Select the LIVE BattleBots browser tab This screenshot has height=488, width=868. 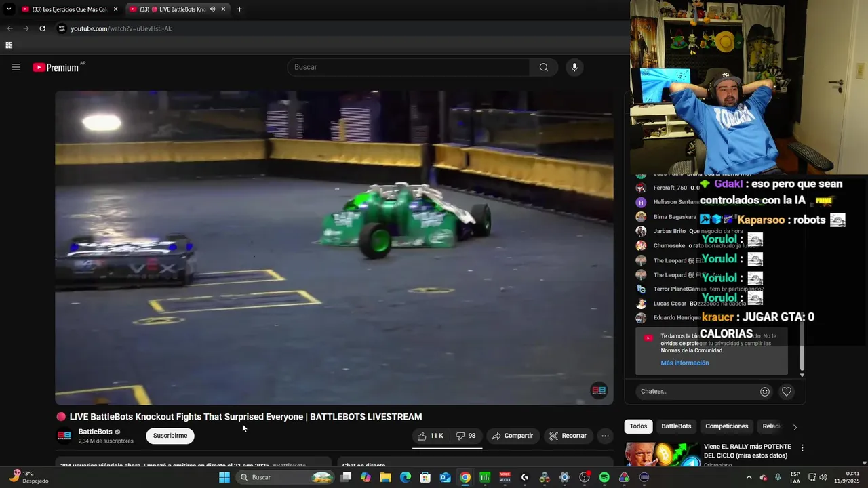point(178,9)
